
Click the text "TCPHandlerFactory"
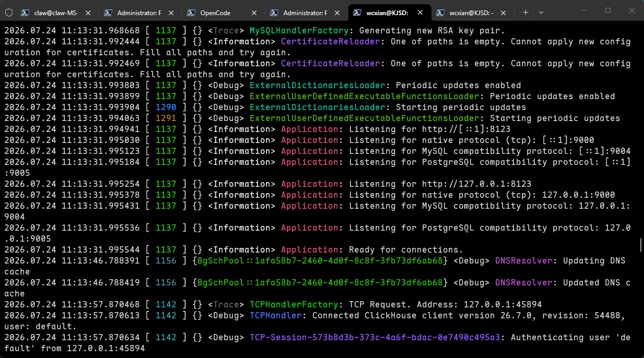click(x=294, y=305)
